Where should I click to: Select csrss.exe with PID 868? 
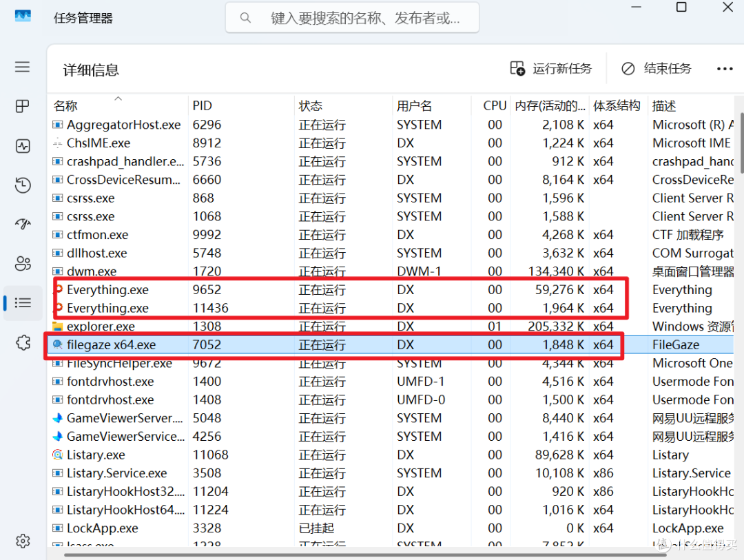pyautogui.click(x=391, y=198)
